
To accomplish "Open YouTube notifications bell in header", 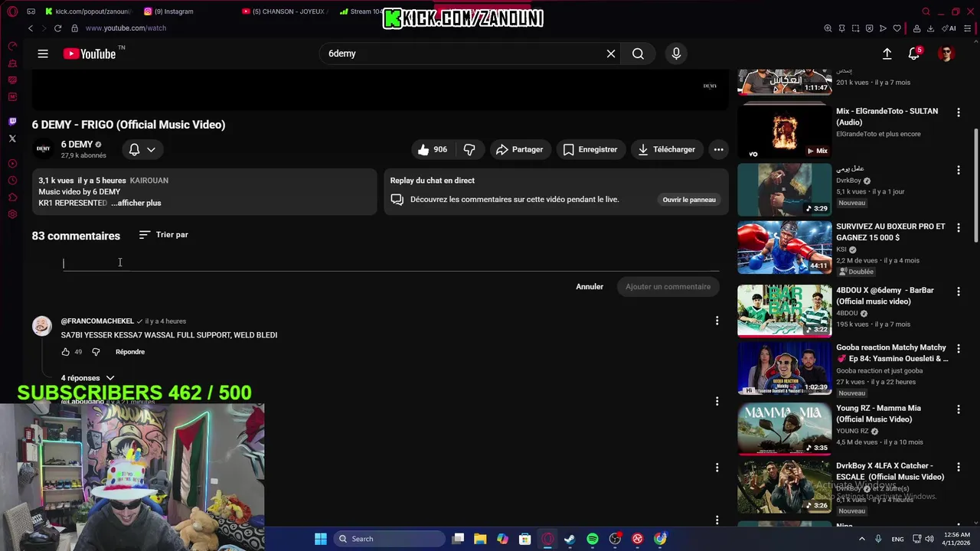I will click(914, 54).
